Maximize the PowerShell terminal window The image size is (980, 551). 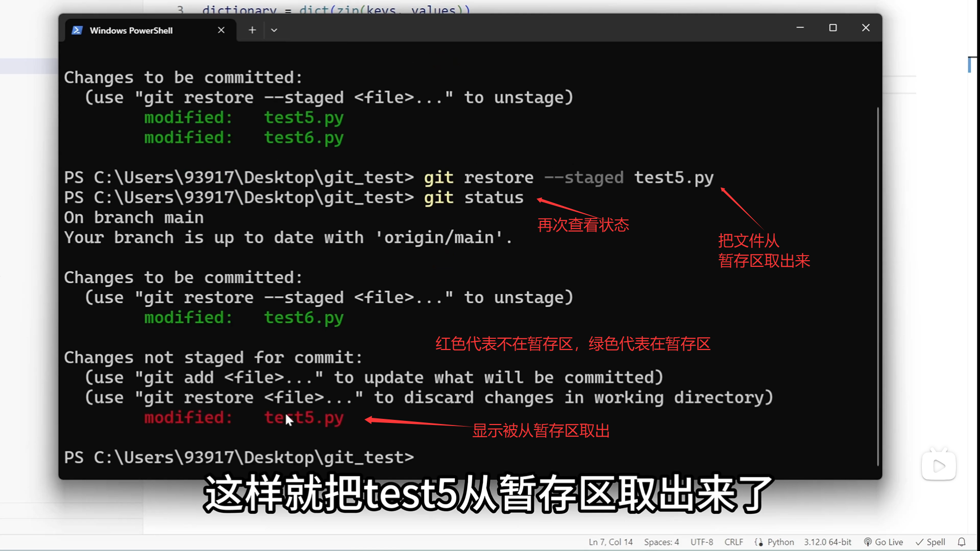[x=833, y=28]
